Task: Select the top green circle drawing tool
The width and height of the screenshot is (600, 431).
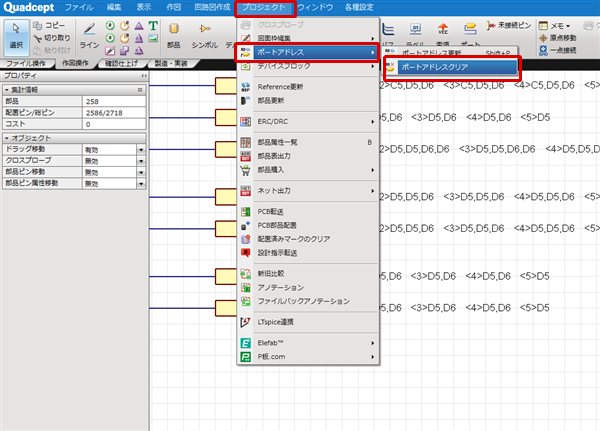Action: [110, 26]
